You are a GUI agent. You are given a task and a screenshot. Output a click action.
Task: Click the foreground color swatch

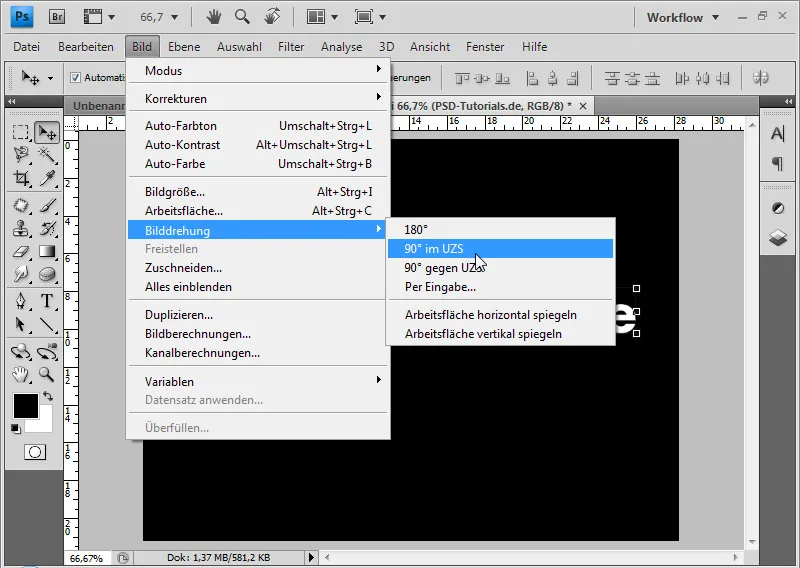26,405
